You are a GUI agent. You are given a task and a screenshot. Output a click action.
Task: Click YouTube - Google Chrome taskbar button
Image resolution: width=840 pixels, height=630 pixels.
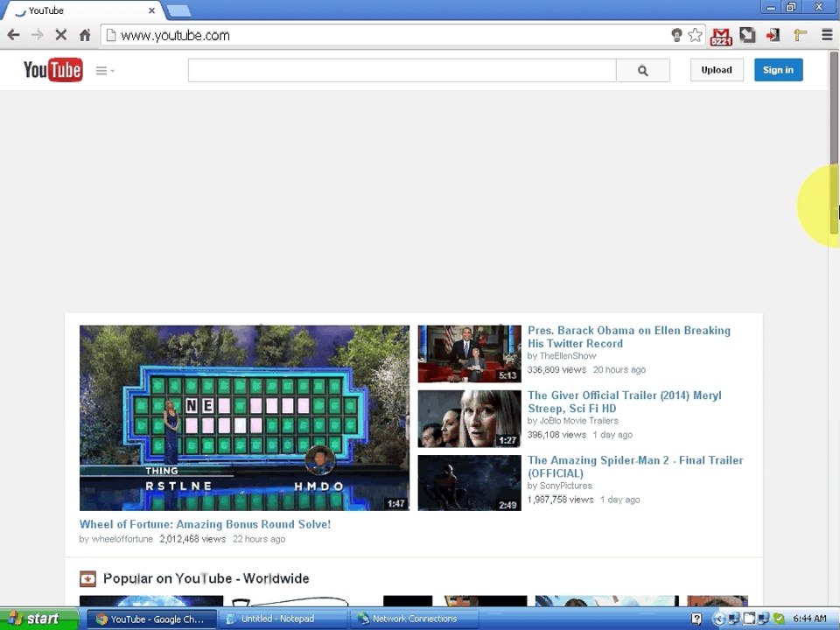(x=151, y=619)
